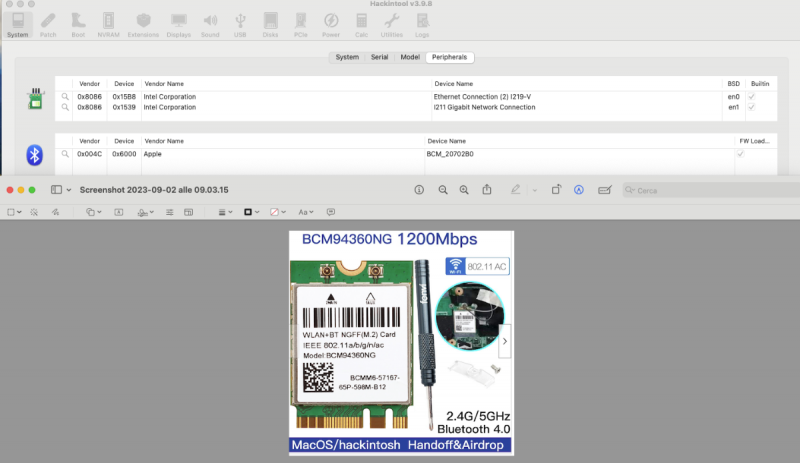Insert a text box with Text tool
This screenshot has height=463, width=800.
(118, 212)
